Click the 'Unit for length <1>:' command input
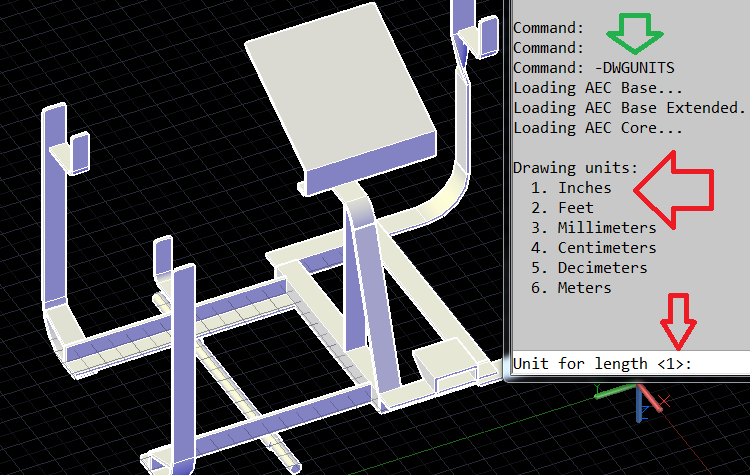Screen dimensions: 750x475 tap(630, 364)
